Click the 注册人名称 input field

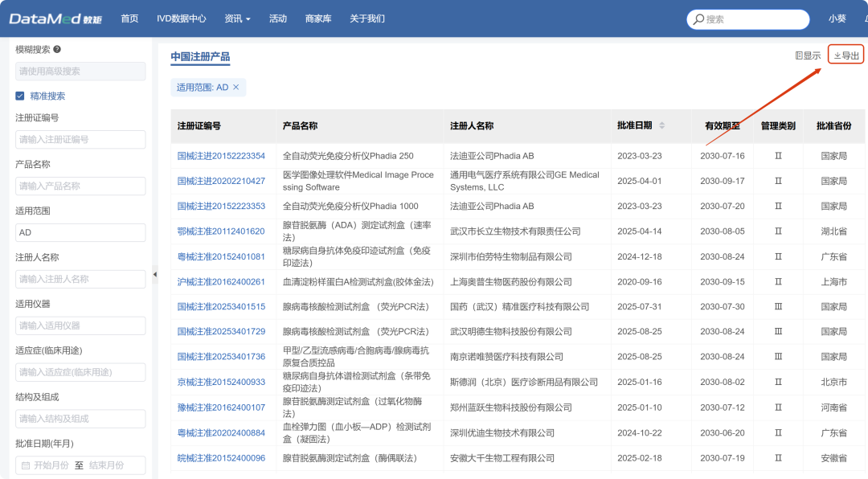pyautogui.click(x=80, y=279)
